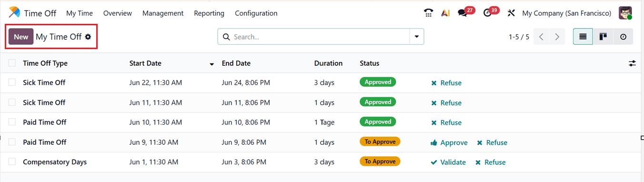Refuse the Jun 11 Sick Time Off request
644x182 pixels.
coord(446,103)
